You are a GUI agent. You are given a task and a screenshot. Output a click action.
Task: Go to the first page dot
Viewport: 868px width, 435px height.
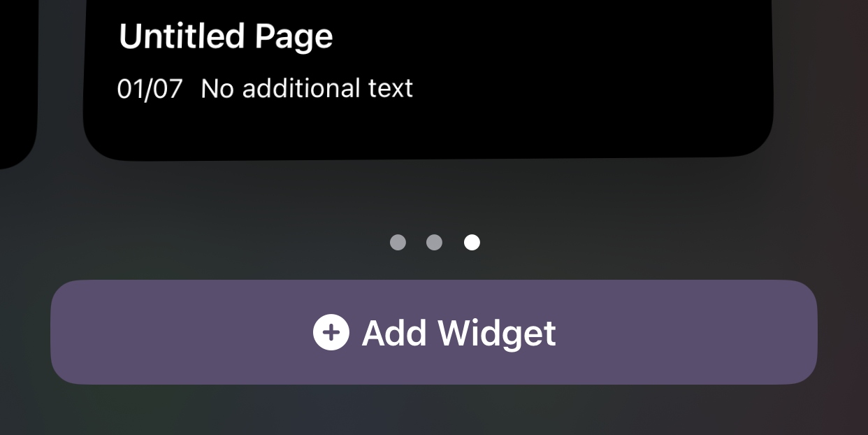[398, 242]
